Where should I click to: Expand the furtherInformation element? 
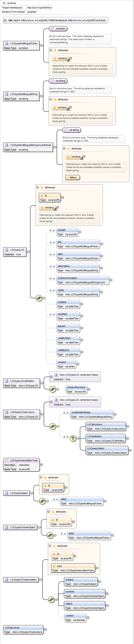111,280
